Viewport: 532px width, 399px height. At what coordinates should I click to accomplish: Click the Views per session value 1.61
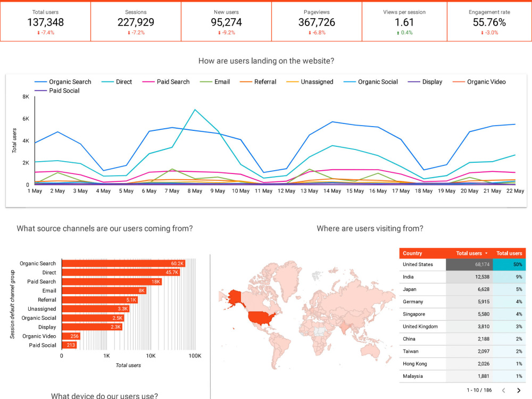pyautogui.click(x=404, y=22)
